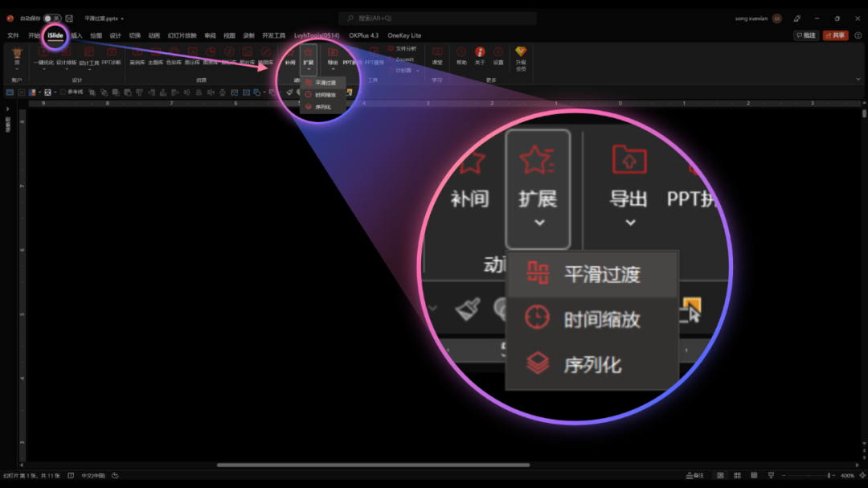This screenshot has width=868, height=488.
Task: Open the 录制 tab
Action: pyautogui.click(x=248, y=35)
